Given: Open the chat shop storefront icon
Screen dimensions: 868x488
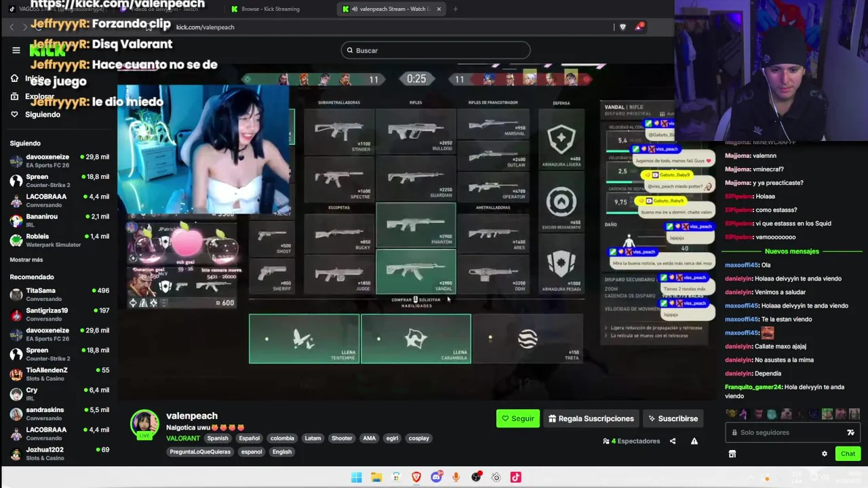Looking at the screenshot, I should point(732,454).
